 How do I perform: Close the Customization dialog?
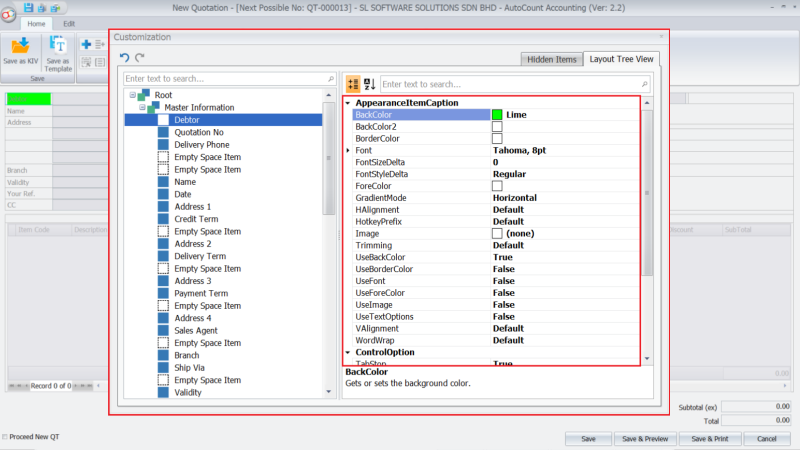[661, 36]
